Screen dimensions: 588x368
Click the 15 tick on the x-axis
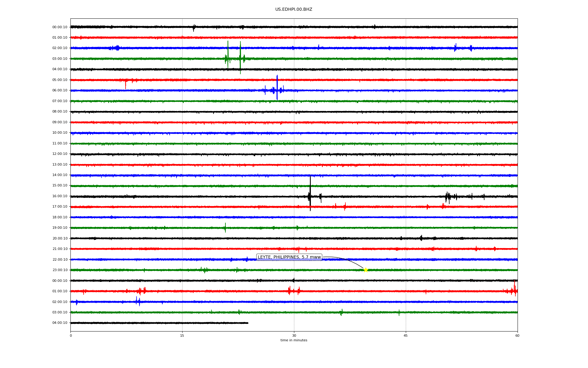tap(182, 335)
